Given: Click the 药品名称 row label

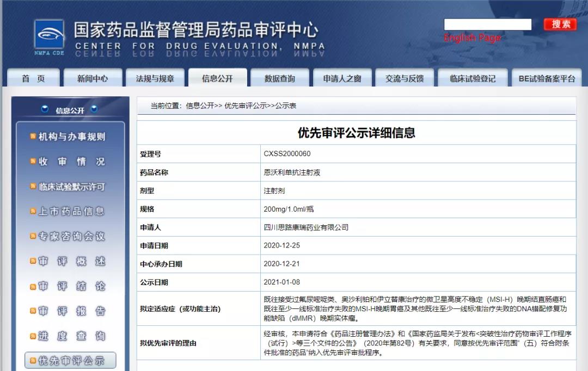Looking at the screenshot, I should pyautogui.click(x=154, y=172).
